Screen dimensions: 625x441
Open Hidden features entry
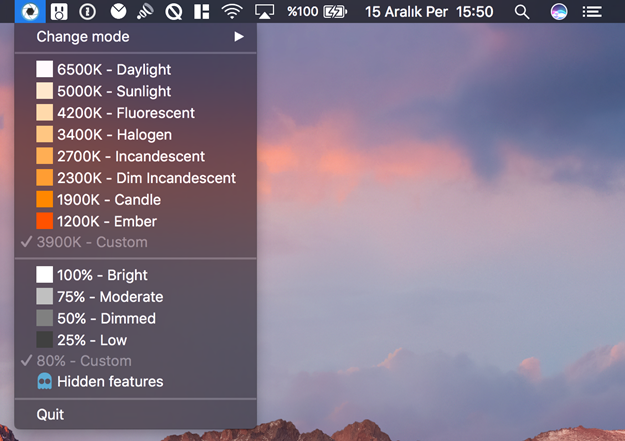click(x=110, y=381)
